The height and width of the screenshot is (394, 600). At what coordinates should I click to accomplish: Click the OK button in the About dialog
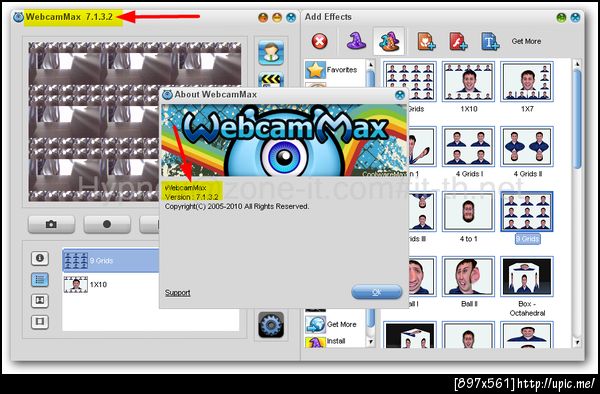tap(377, 292)
